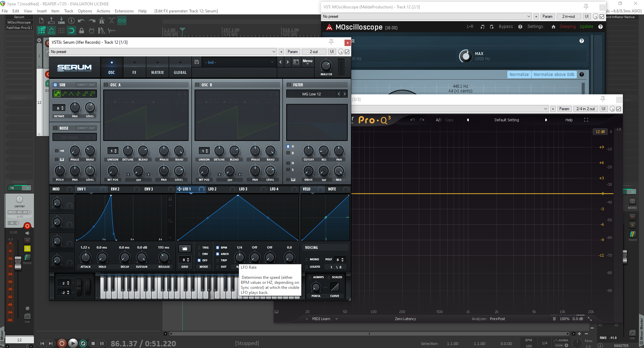
Task: Open the Extensions menu in REAPER
Action: click(124, 11)
